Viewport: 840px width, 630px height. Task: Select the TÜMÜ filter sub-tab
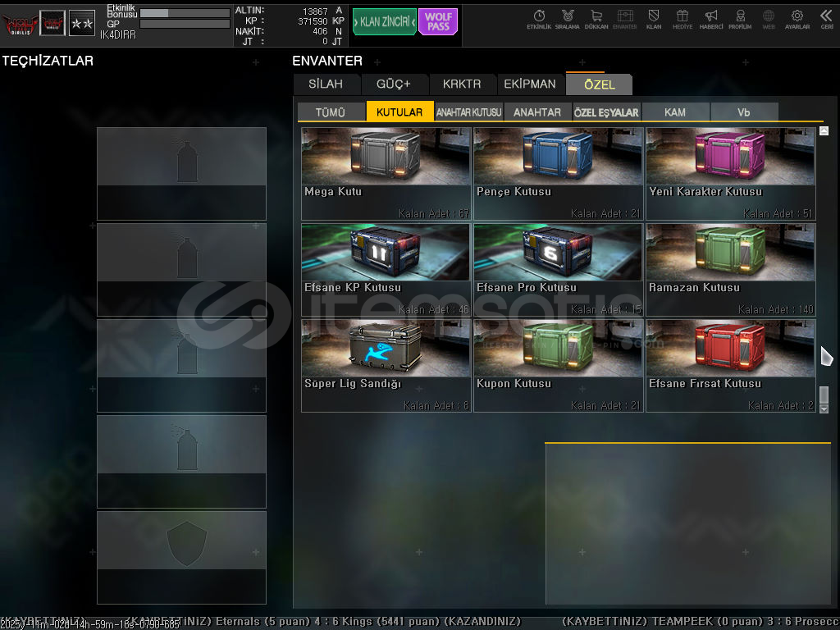[x=331, y=112]
